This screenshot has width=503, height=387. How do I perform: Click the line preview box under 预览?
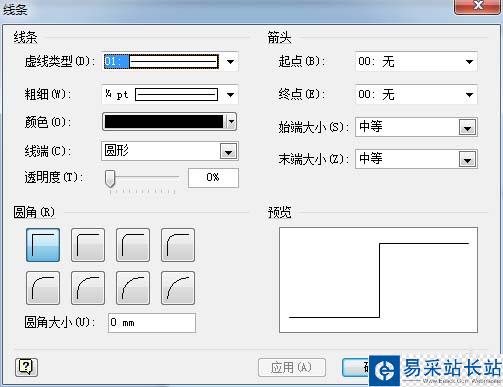point(378,280)
